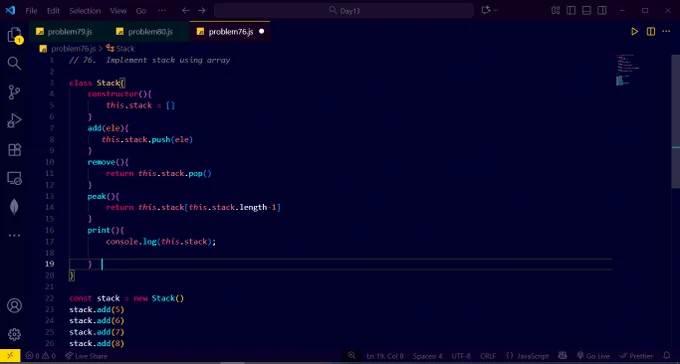
Task: Open errors and warnings count
Action: 41,356
